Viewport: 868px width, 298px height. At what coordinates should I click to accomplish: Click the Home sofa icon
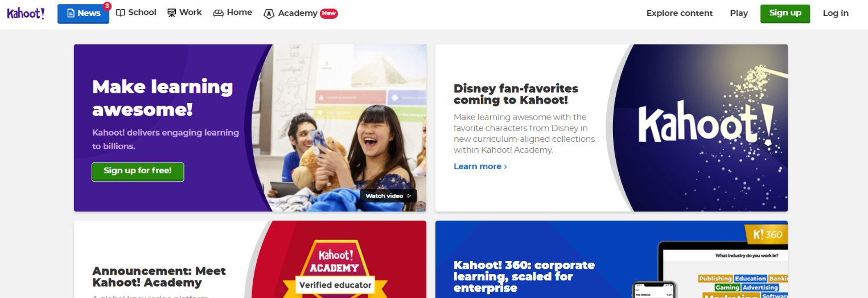pos(219,13)
